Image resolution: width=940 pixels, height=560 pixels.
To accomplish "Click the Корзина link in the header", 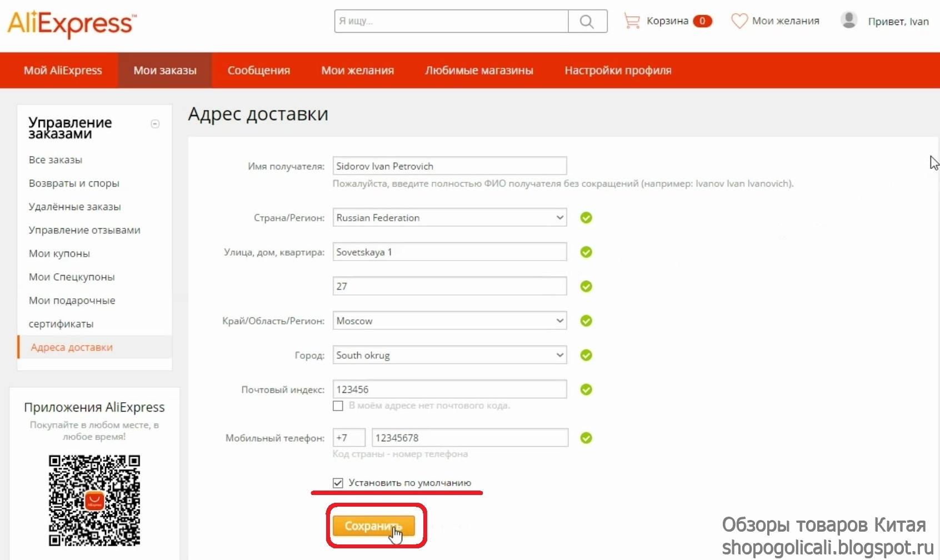I will coord(667,21).
